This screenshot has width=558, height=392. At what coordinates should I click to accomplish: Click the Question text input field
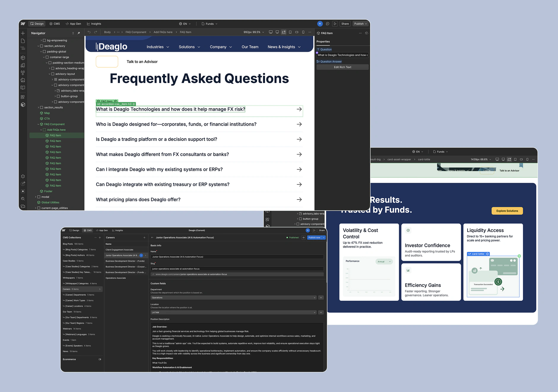click(343, 55)
